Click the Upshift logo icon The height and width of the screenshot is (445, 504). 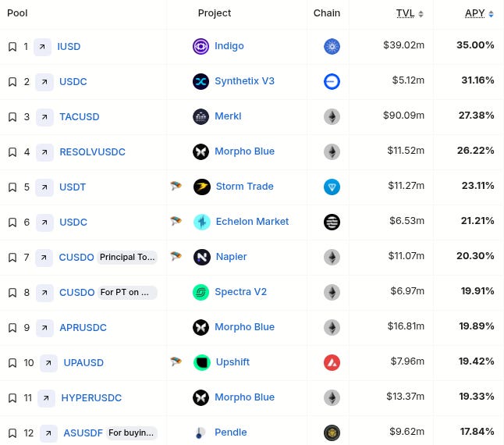pos(202,362)
